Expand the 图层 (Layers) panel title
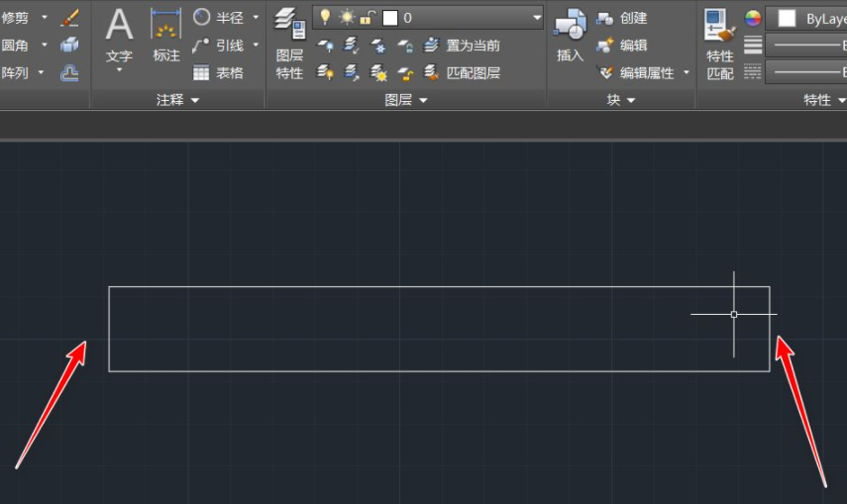Viewport: 847px width, 504px height. (406, 100)
